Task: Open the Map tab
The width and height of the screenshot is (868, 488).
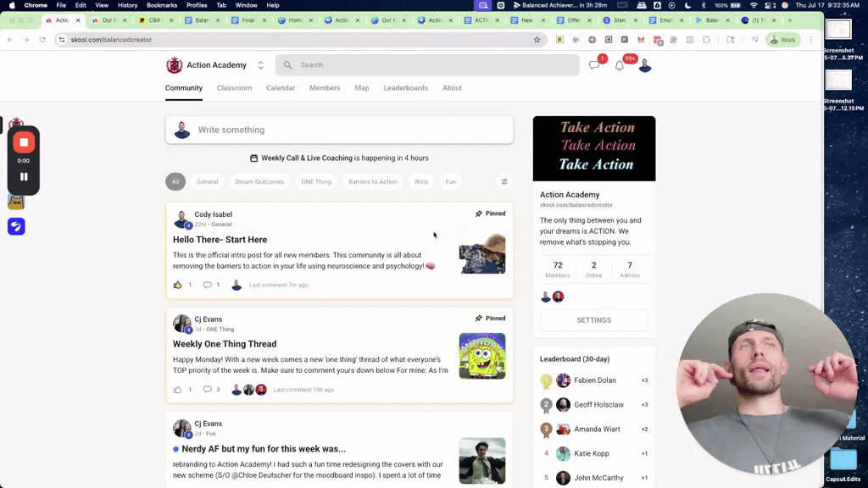Action: tap(362, 88)
